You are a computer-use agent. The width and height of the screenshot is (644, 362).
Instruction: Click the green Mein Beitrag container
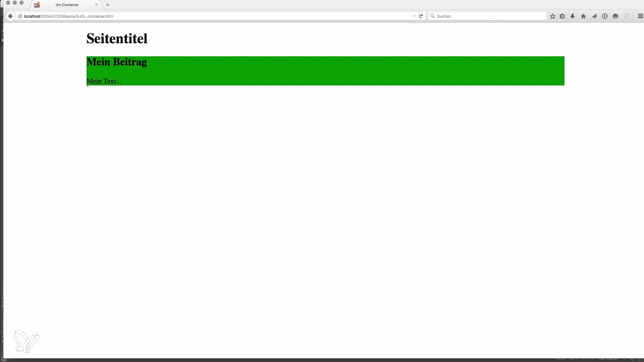pos(325,71)
